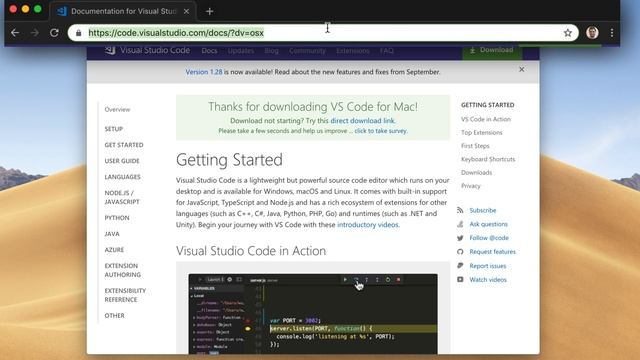Close the Documentation for Visual Studio tab
The width and height of the screenshot is (640, 360).
[186, 11]
